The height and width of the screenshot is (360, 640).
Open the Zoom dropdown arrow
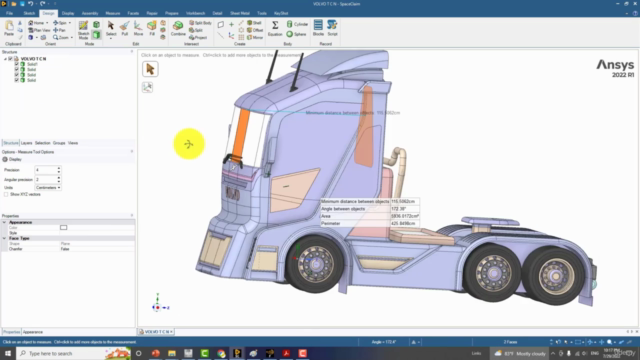click(x=72, y=38)
